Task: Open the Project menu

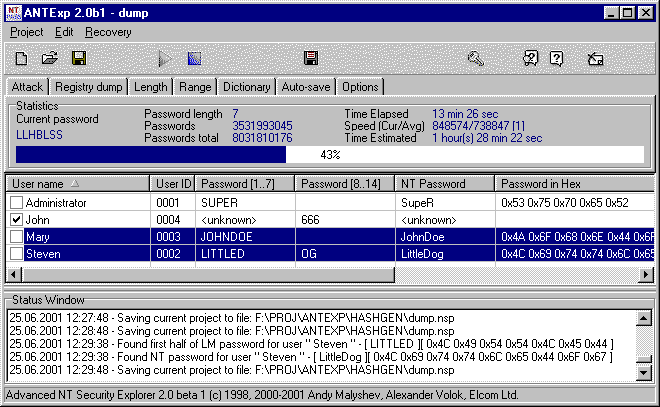Action: (27, 32)
